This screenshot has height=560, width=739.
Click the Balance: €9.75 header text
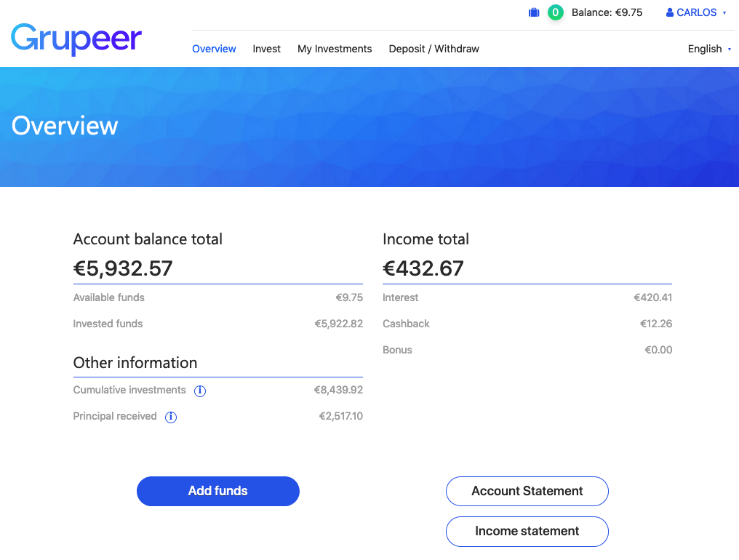pyautogui.click(x=607, y=12)
